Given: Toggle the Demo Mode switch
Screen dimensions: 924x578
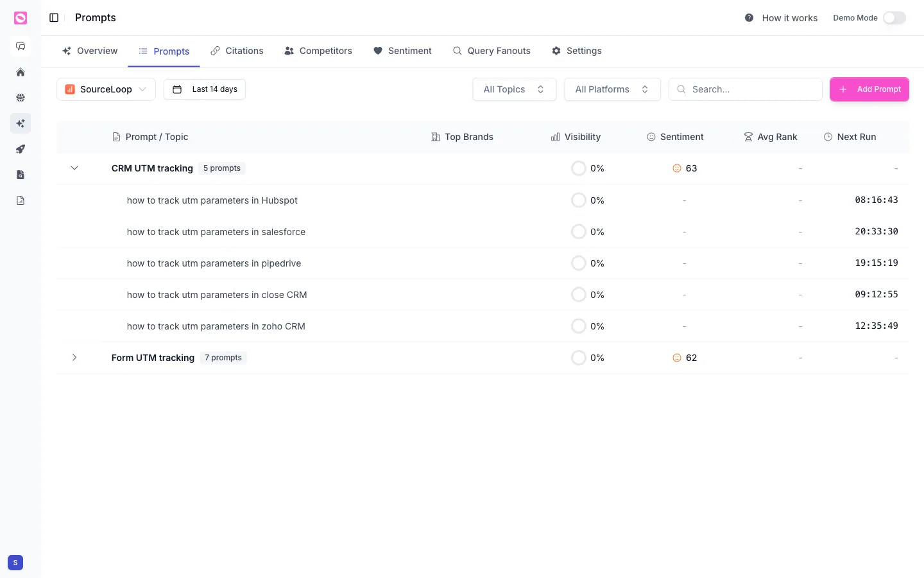Looking at the screenshot, I should (894, 18).
